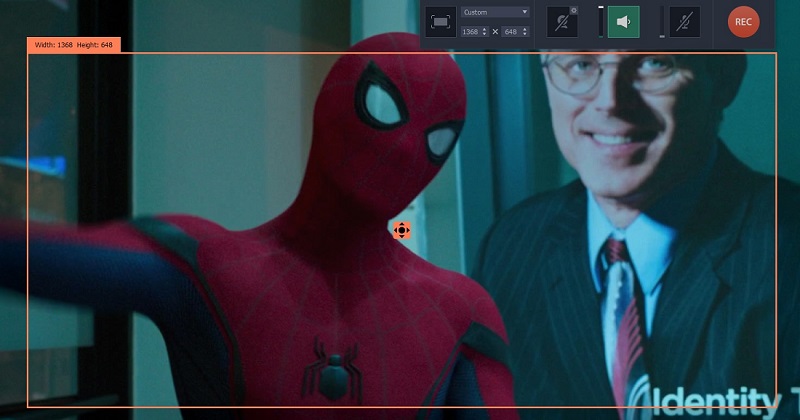
Task: Click the orange move-area crosshair handle
Action: [402, 231]
